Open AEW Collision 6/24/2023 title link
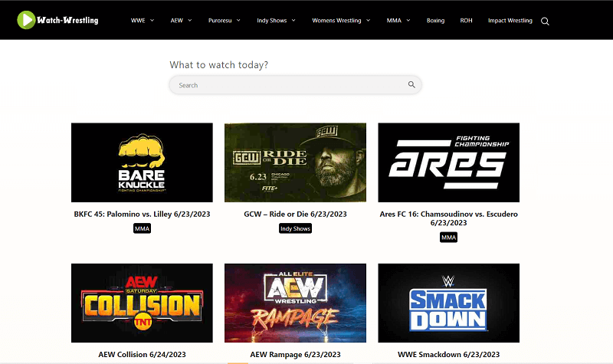Screen dimensions: 613x364 point(142,355)
